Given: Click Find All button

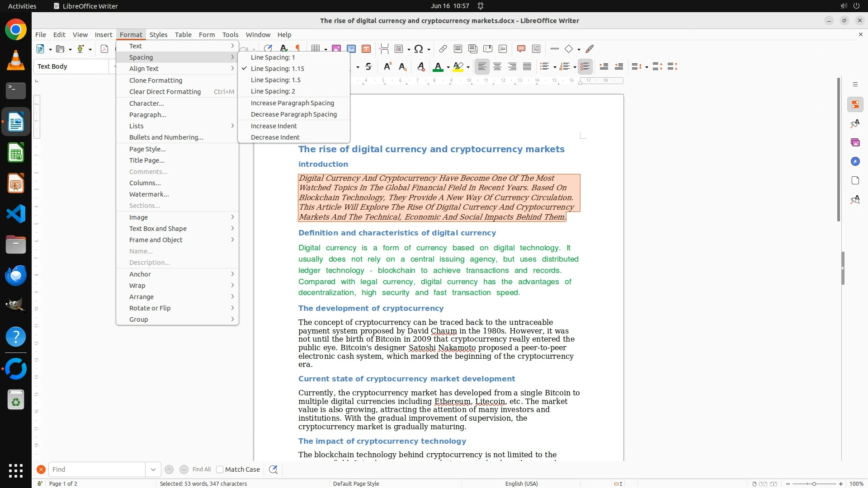Looking at the screenshot, I should (201, 469).
